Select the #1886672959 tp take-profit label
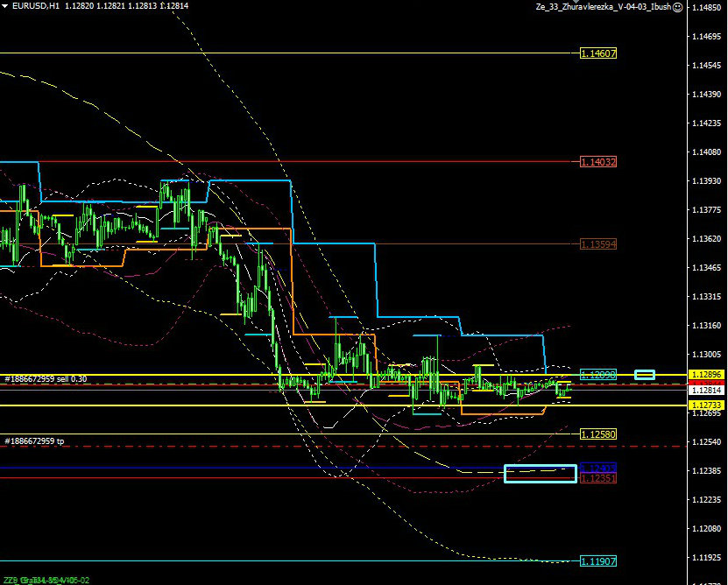728x585 pixels. pyautogui.click(x=35, y=441)
